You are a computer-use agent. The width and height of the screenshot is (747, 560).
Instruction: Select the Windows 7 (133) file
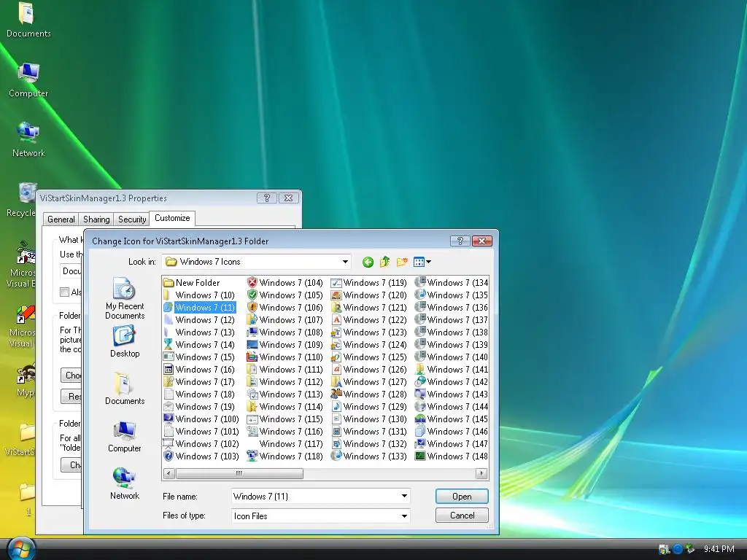(x=369, y=456)
